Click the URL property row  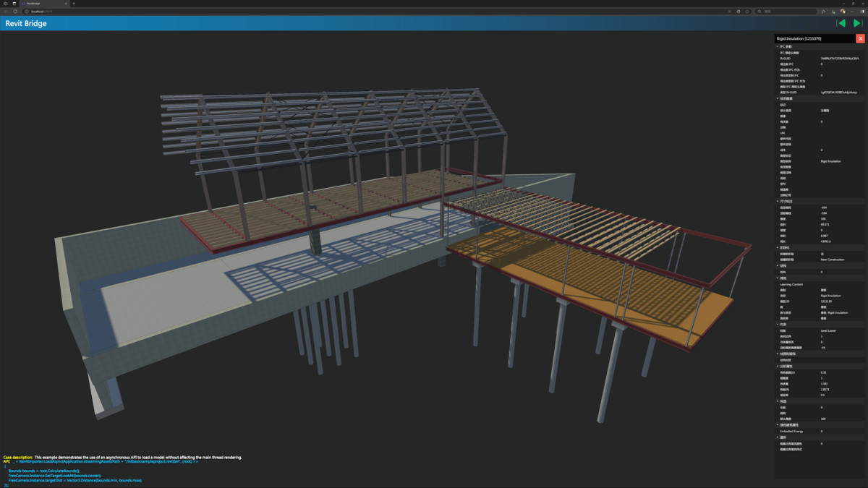(x=820, y=133)
